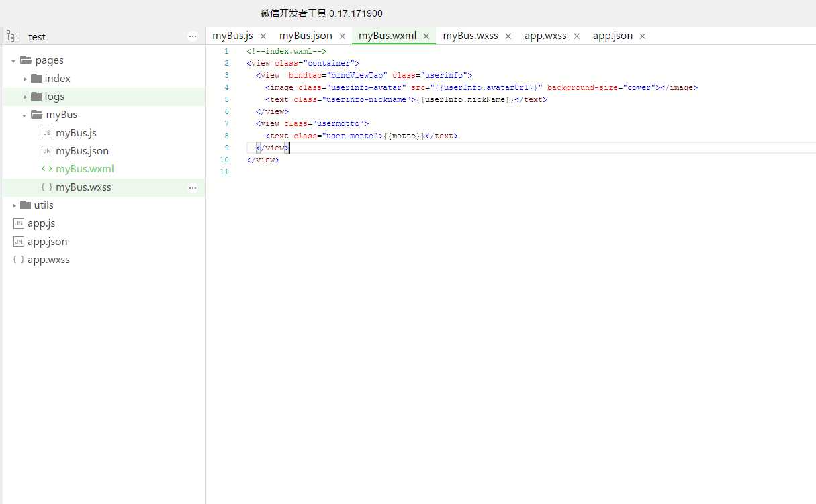Click the utils folder icon

coord(26,205)
